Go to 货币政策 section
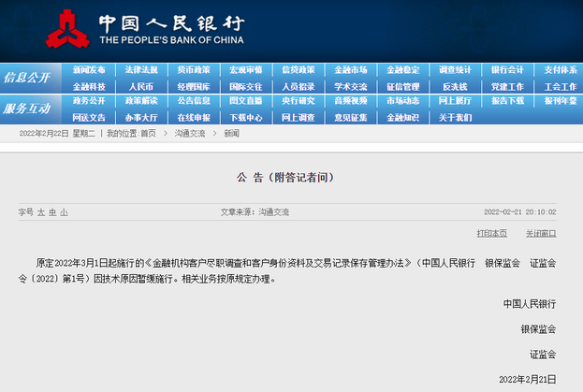The height and width of the screenshot is (392, 583). coord(194,70)
